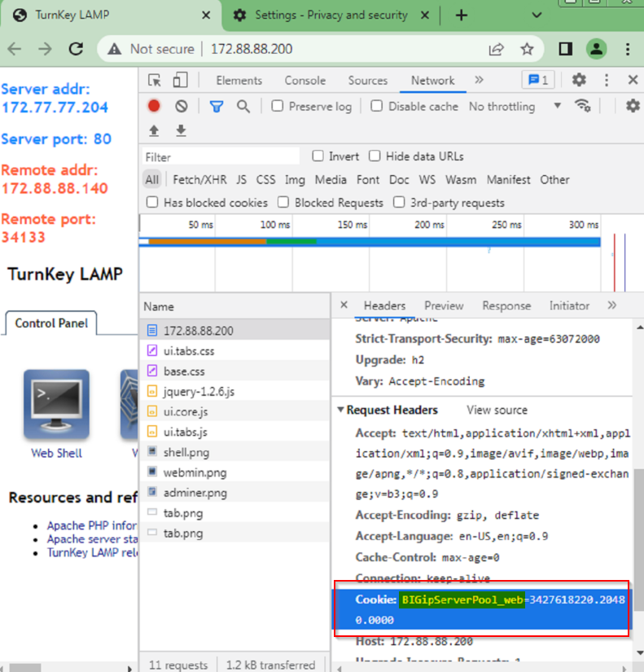Open the Preview tab of request
Screen dimensions: 644x672
pyautogui.click(x=444, y=305)
